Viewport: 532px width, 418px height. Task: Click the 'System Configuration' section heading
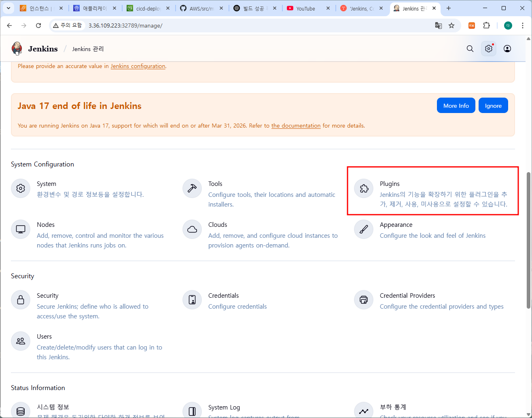tap(42, 164)
